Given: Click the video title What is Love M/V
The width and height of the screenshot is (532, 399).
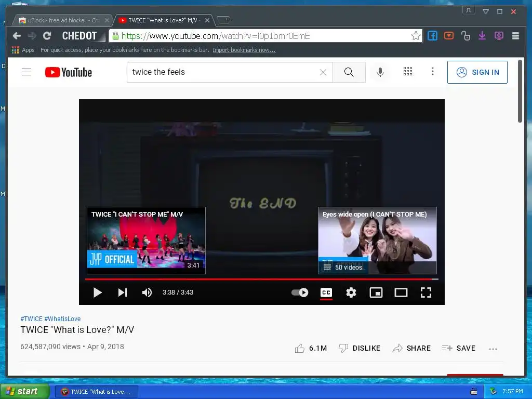Looking at the screenshot, I should click(77, 330).
